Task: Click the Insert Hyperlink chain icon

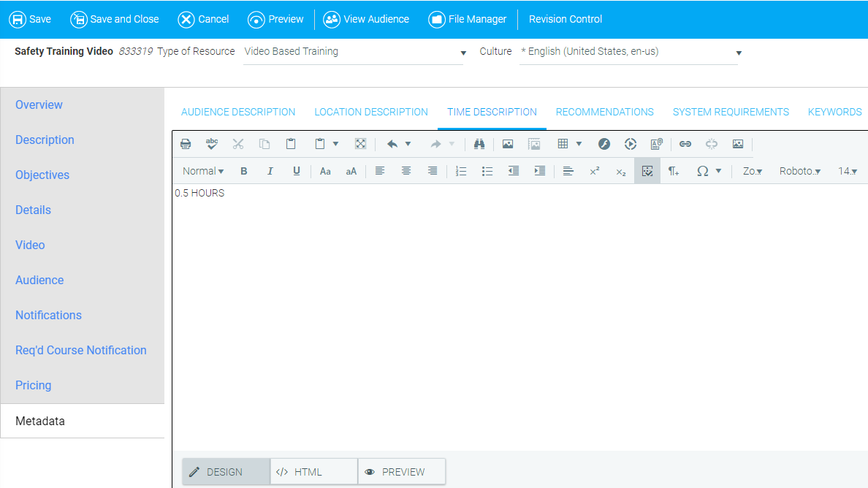Action: click(685, 144)
